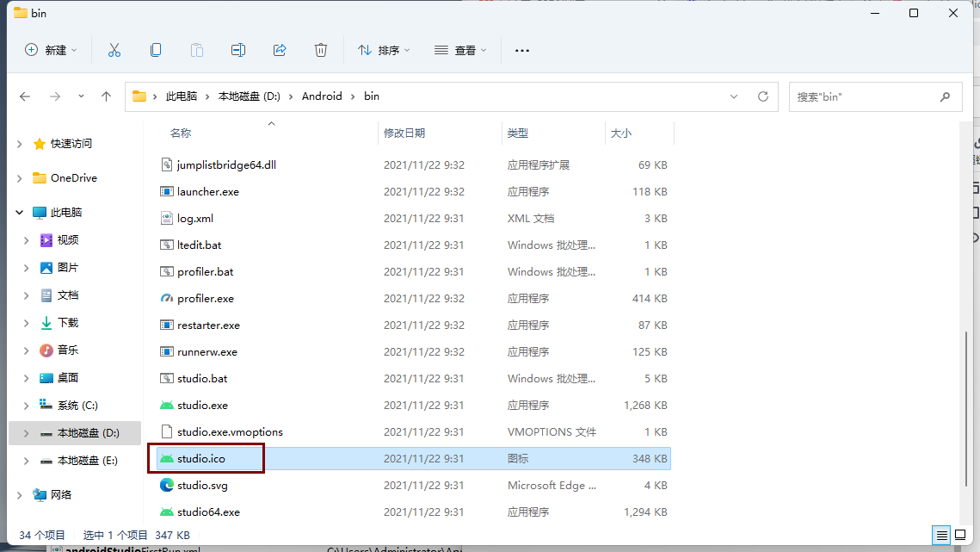Screen dimensions: 980x552
Task: Go up to the Android folder
Action: point(106,96)
